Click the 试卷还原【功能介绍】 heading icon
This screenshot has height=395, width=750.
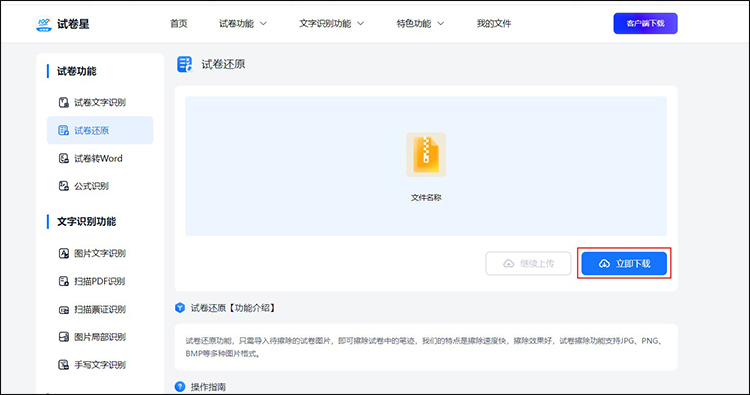pyautogui.click(x=180, y=308)
